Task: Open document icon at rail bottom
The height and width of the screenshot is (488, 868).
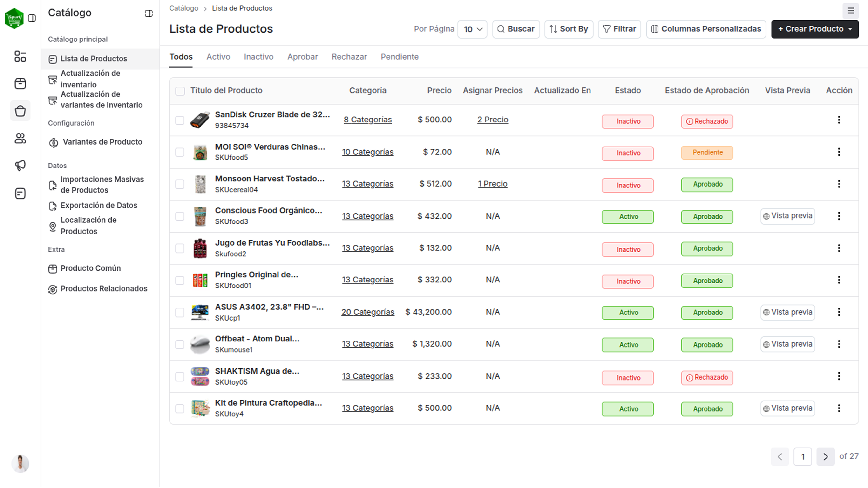Action: (x=20, y=194)
